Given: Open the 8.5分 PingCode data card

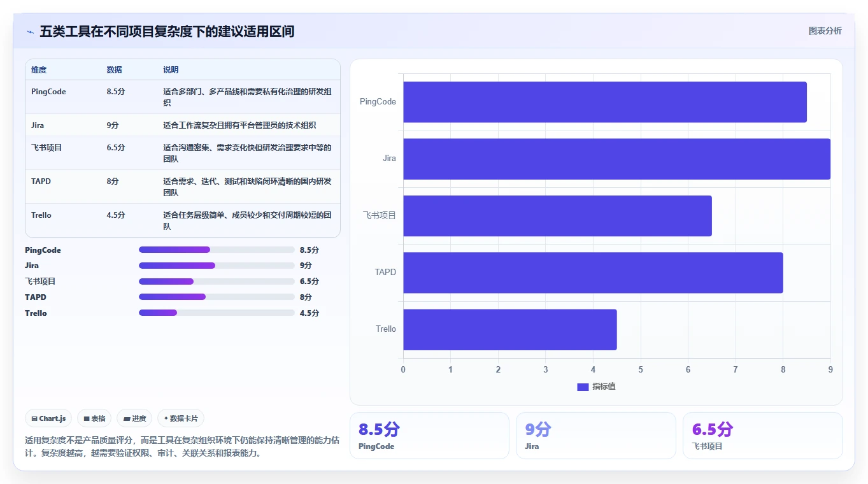Looking at the screenshot, I should point(429,436).
